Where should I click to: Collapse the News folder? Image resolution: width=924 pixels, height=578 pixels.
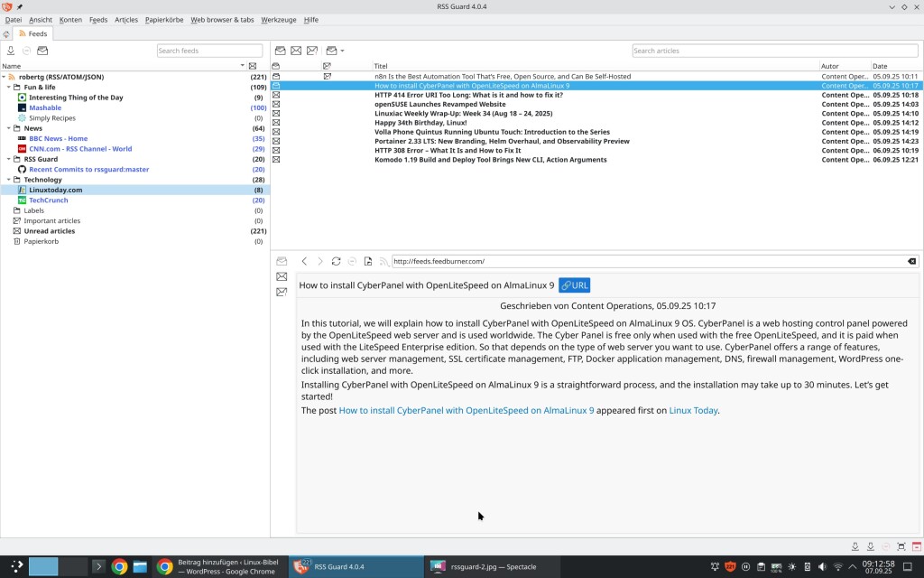(9, 128)
